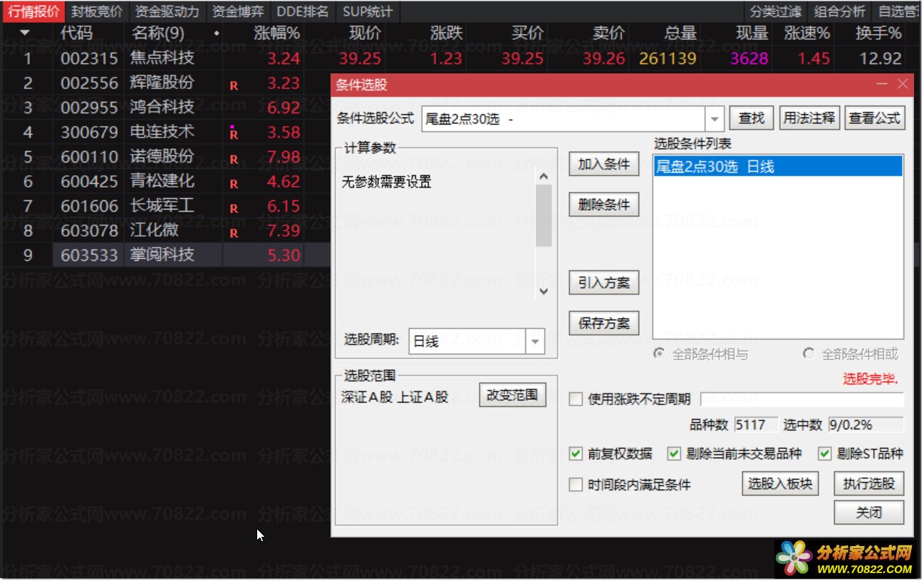This screenshot has height=581, width=924.
Task: Open the 分类过滤 menu
Action: pyautogui.click(x=775, y=11)
